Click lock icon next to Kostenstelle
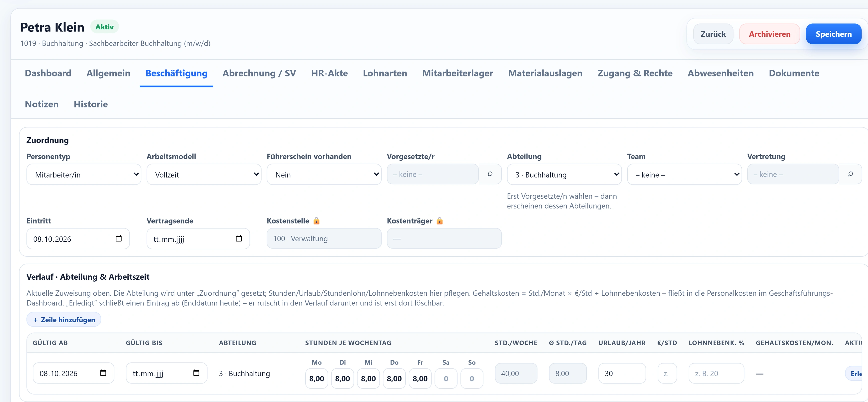This screenshot has height=402, width=868. coord(316,221)
